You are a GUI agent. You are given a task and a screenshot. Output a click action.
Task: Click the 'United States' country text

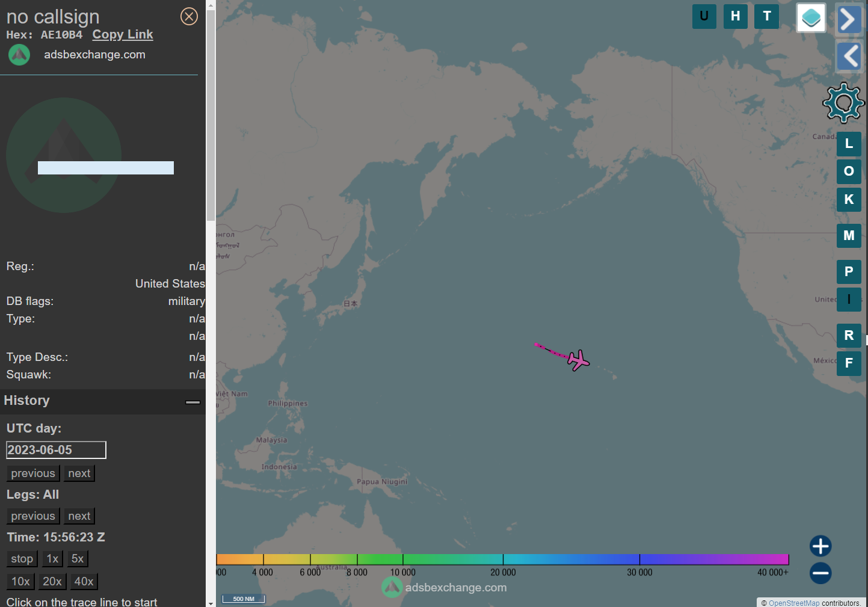(x=170, y=284)
